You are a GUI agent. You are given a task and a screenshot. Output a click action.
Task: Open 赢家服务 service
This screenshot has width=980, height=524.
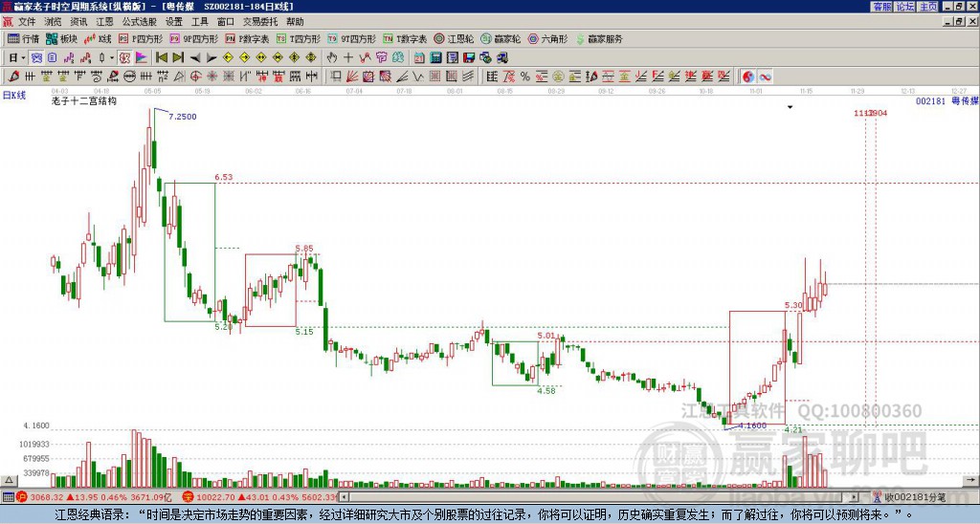pyautogui.click(x=599, y=38)
